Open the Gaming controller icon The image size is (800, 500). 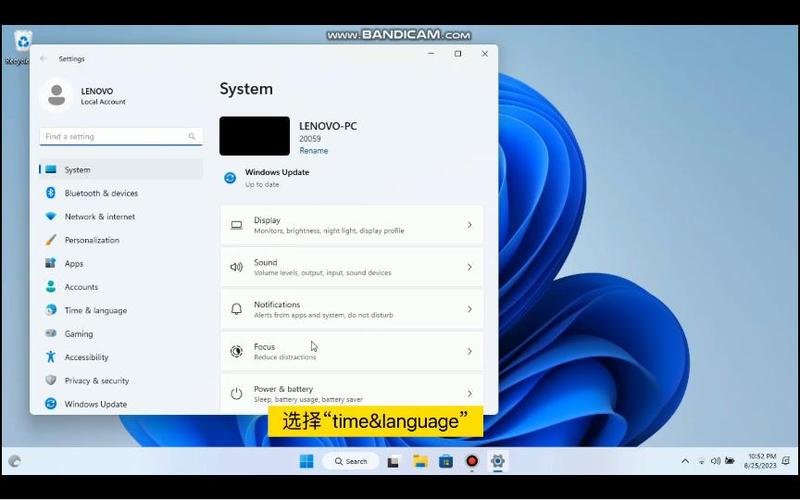[x=51, y=333]
